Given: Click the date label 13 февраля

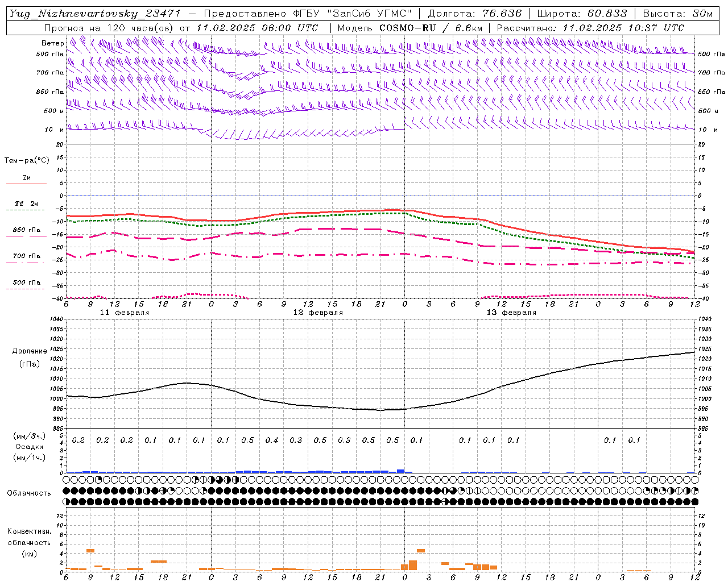Looking at the screenshot, I should tap(511, 313).
